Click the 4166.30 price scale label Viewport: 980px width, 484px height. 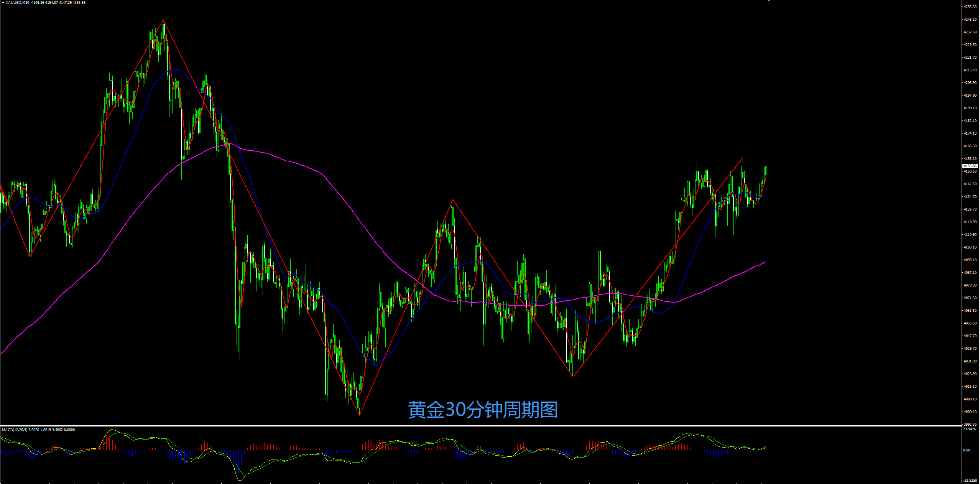point(970,146)
